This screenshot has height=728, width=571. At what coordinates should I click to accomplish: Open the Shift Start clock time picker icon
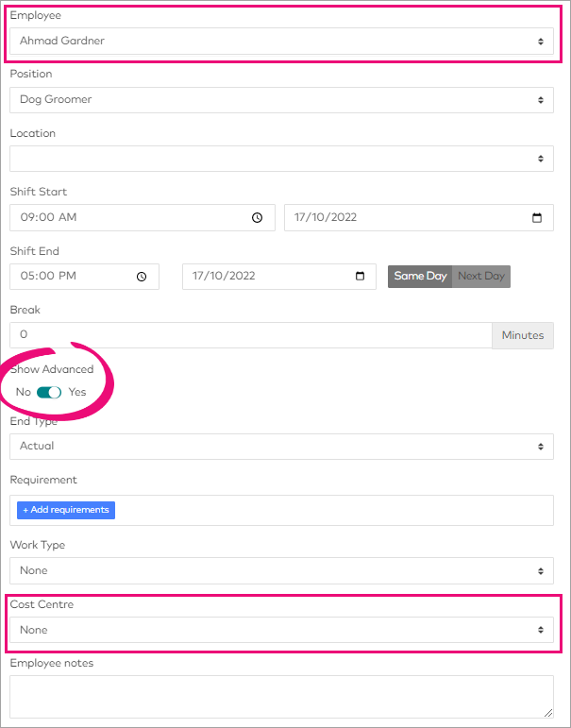point(257,217)
